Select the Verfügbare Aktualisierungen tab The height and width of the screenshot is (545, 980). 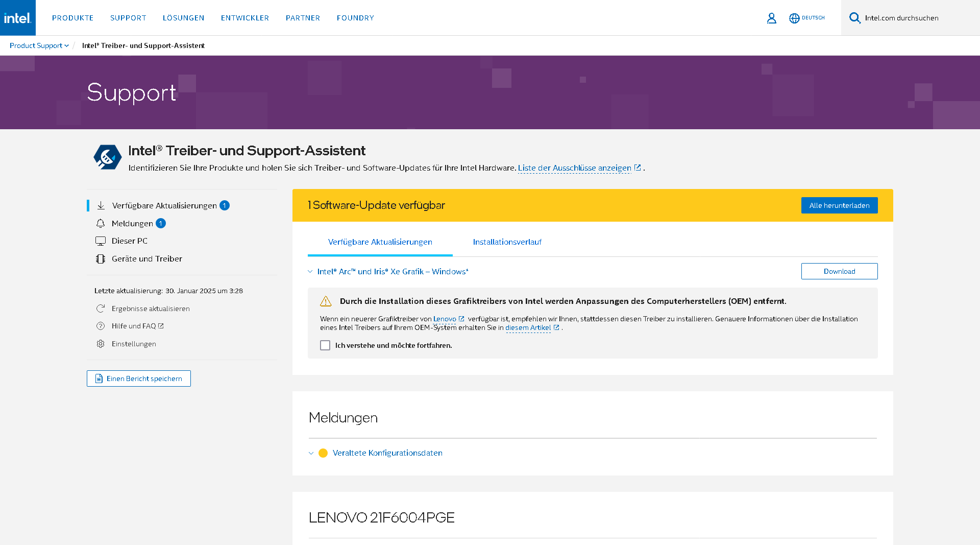click(380, 242)
